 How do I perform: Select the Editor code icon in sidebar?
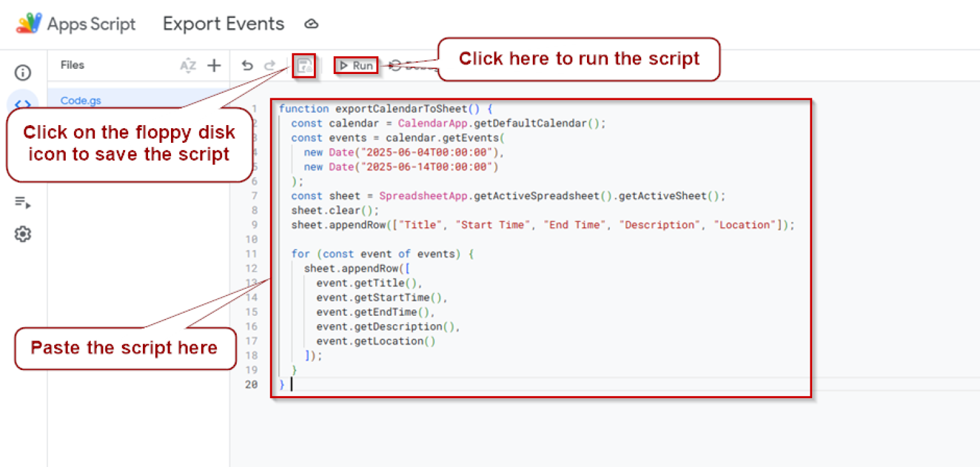pos(23,104)
